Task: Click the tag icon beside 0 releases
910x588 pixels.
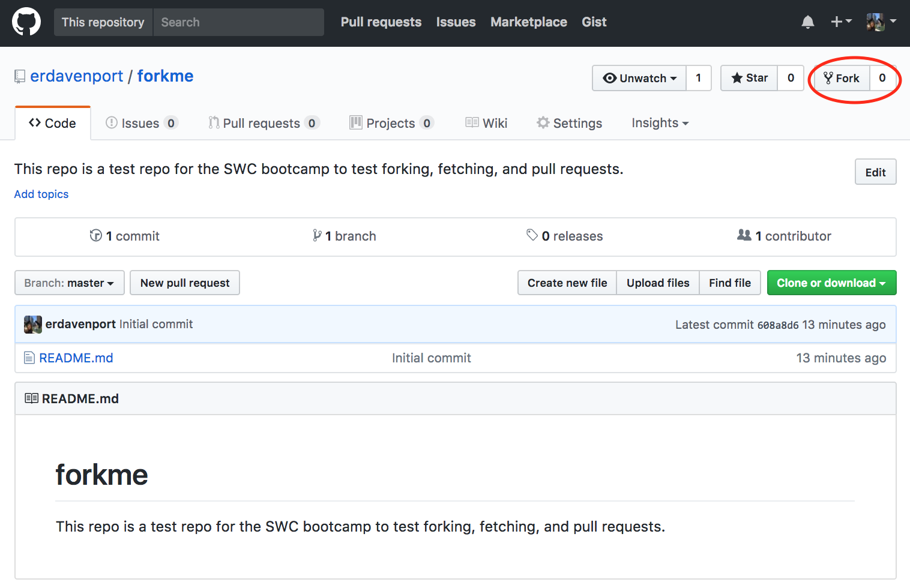Action: [532, 235]
